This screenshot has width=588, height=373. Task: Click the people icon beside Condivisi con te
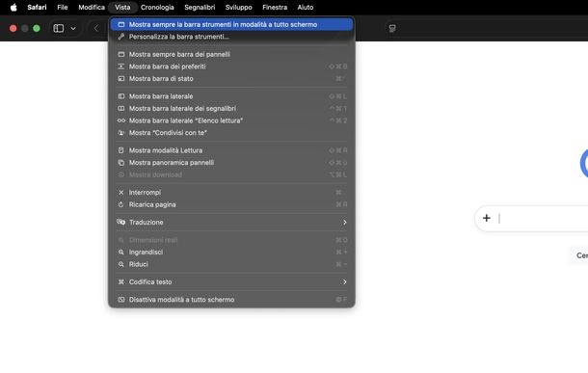click(121, 133)
